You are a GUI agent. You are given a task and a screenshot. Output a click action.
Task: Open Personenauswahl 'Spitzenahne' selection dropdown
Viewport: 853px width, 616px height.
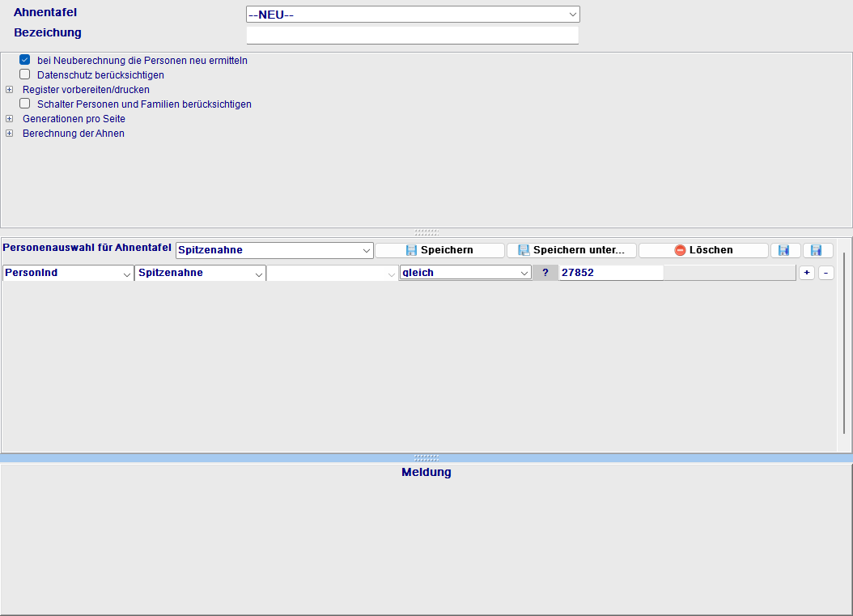point(274,250)
